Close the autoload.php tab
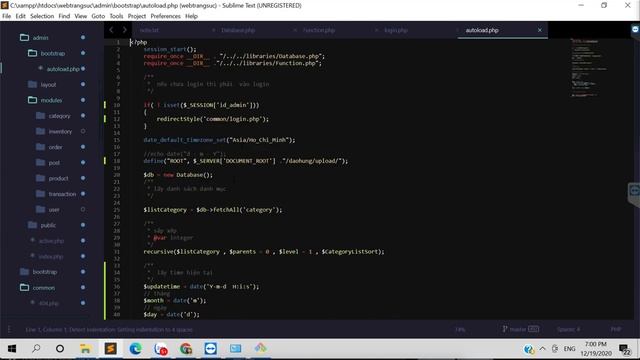Viewport: 640px width, 360px height. click(x=540, y=30)
